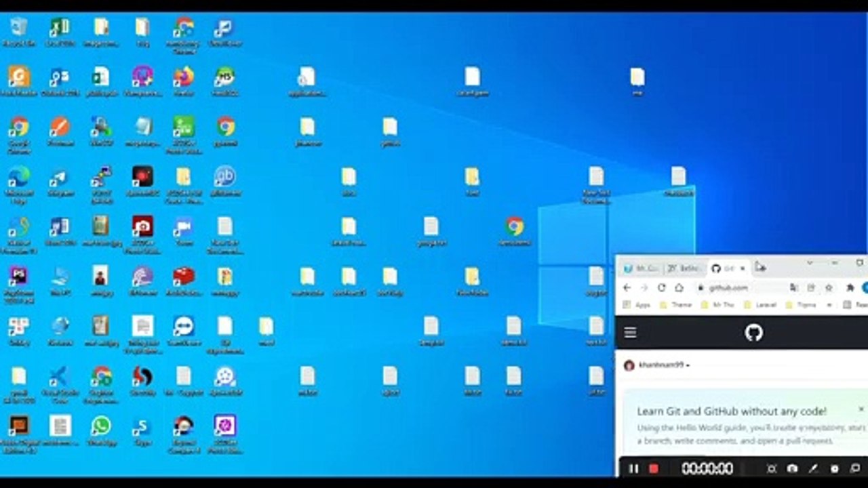Launch the Outlook desktop shortcut
The width and height of the screenshot is (868, 488).
[60, 81]
